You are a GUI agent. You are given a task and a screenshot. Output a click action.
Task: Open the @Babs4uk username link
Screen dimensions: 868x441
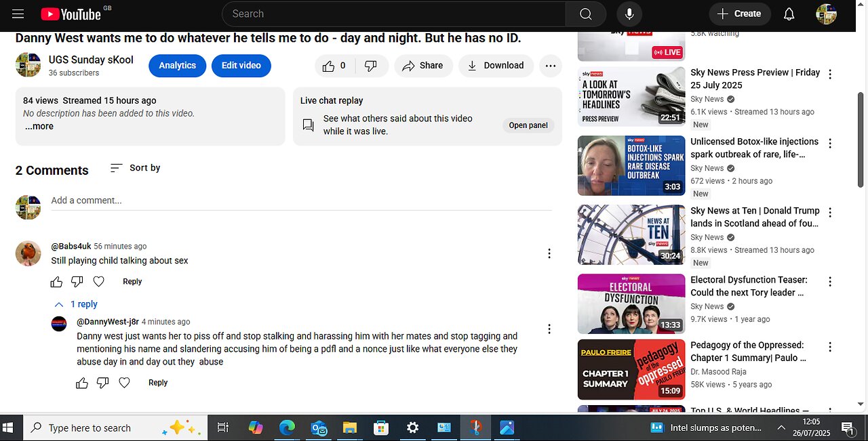(x=71, y=247)
